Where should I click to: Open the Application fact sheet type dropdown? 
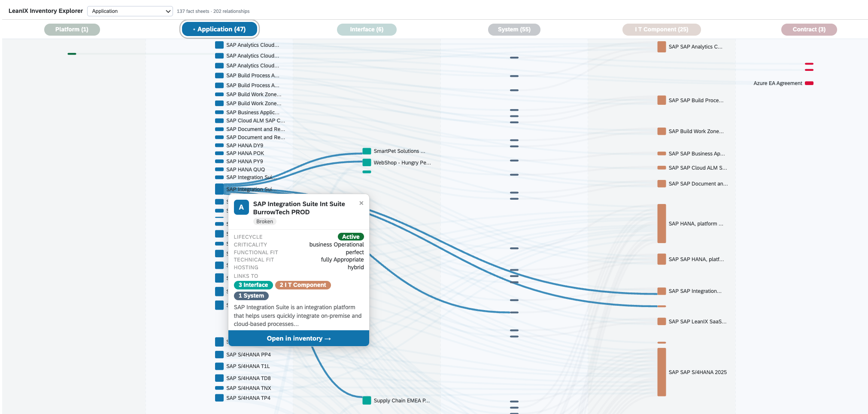click(x=130, y=11)
